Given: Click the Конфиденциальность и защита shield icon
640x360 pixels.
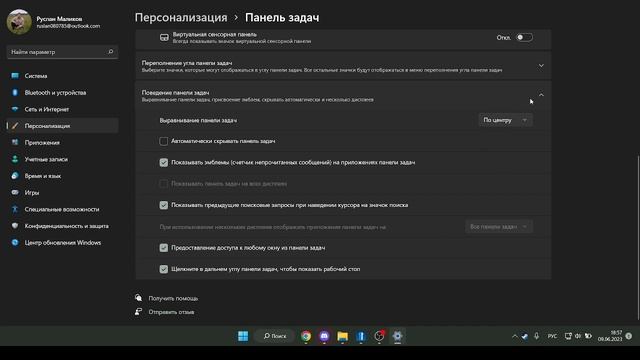Looking at the screenshot, I should click(x=15, y=226).
